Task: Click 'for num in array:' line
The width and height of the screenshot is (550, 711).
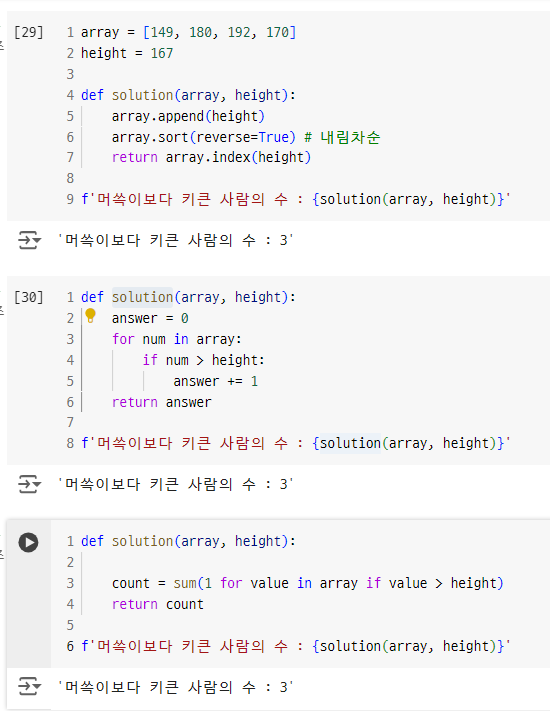Action: click(x=177, y=339)
